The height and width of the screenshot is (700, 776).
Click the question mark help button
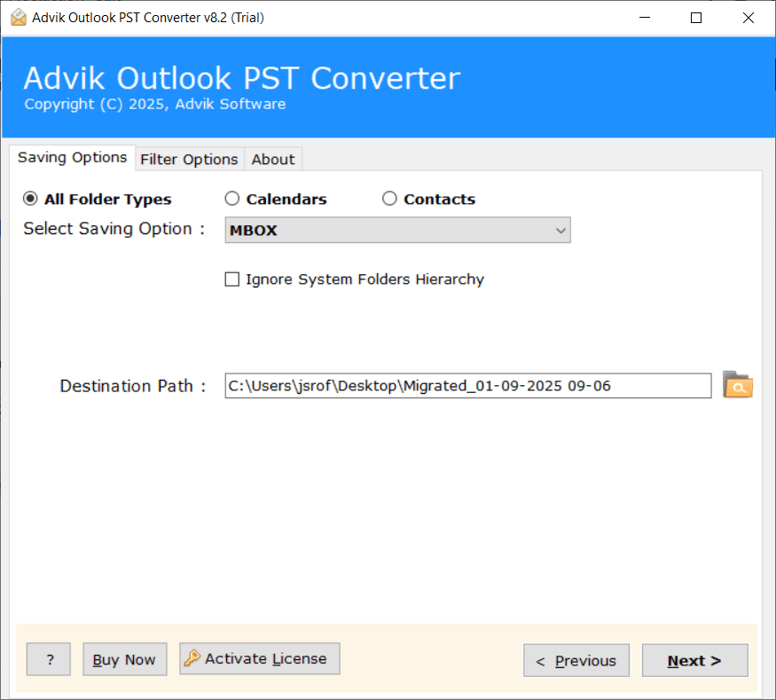pyautogui.click(x=49, y=659)
